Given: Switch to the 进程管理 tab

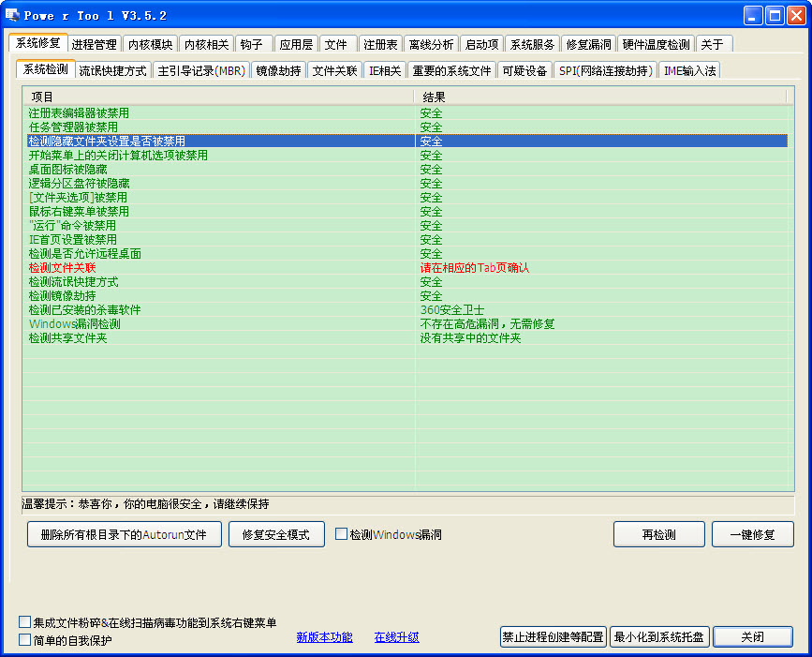Looking at the screenshot, I should tap(94, 44).
